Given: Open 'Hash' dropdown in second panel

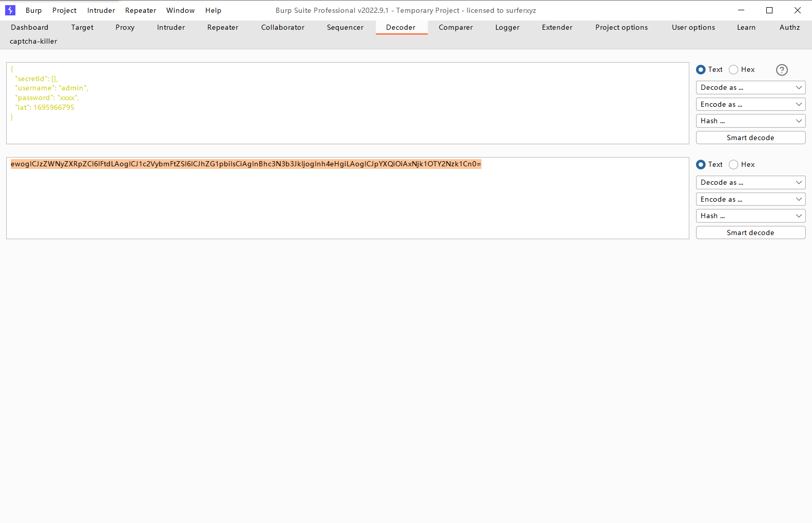Looking at the screenshot, I should (750, 216).
